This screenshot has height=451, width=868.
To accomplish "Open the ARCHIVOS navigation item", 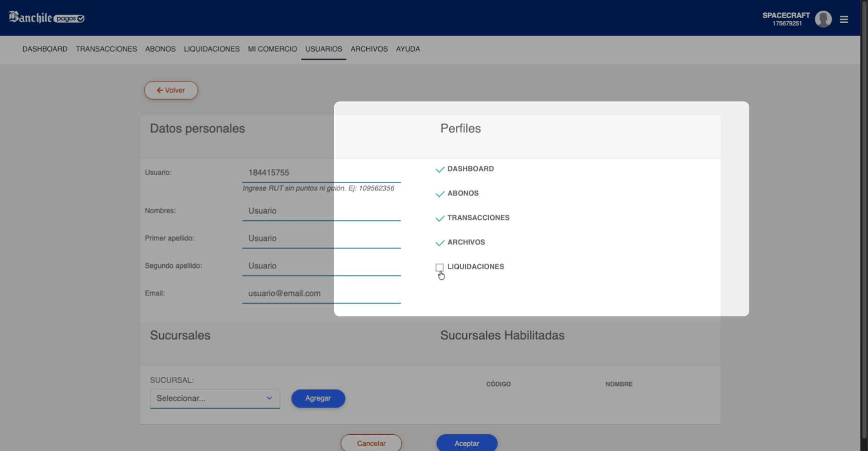I will click(369, 49).
